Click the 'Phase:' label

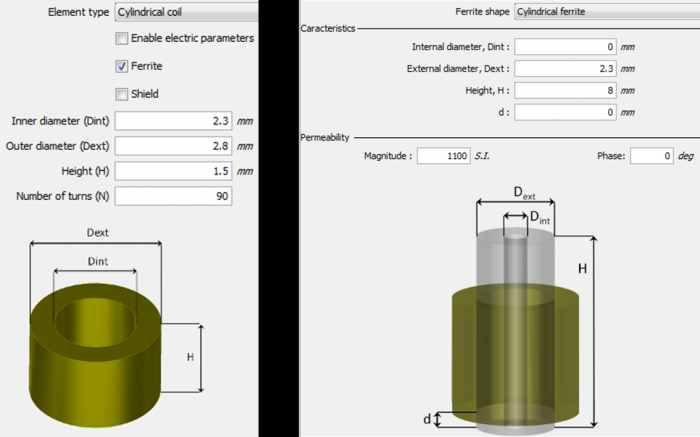[611, 156]
